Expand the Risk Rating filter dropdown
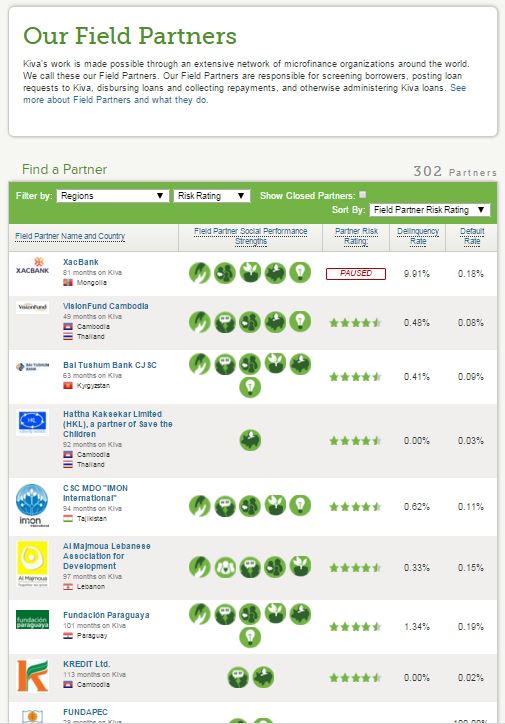Screen dimensions: 505x724 click(x=212, y=196)
